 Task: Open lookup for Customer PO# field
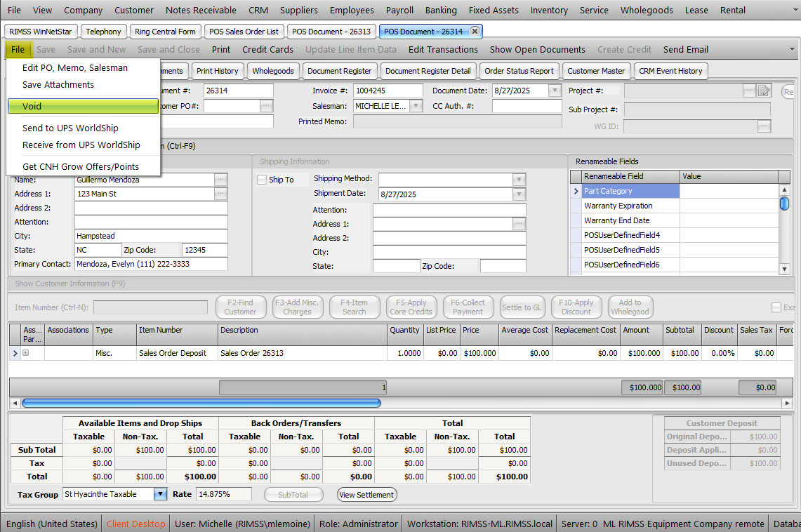pos(266,106)
